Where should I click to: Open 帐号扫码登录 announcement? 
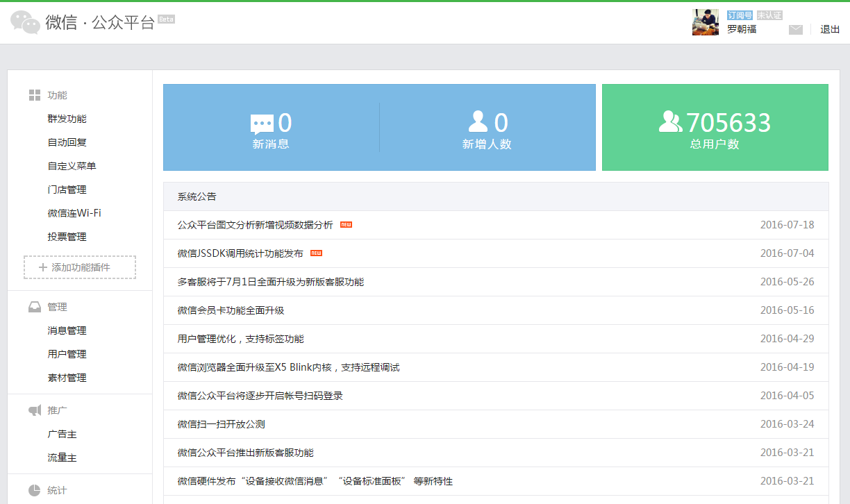pyautogui.click(x=260, y=396)
